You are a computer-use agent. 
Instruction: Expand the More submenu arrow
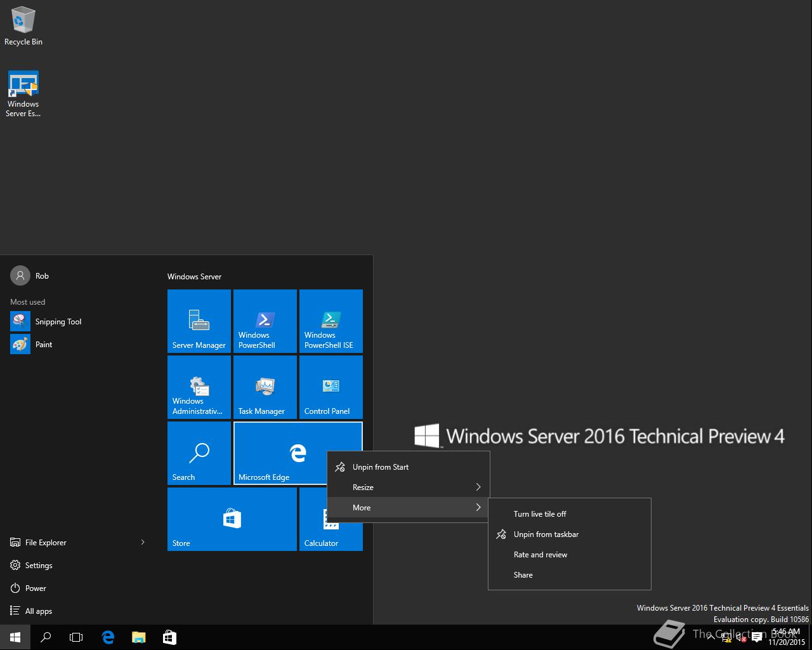[478, 508]
